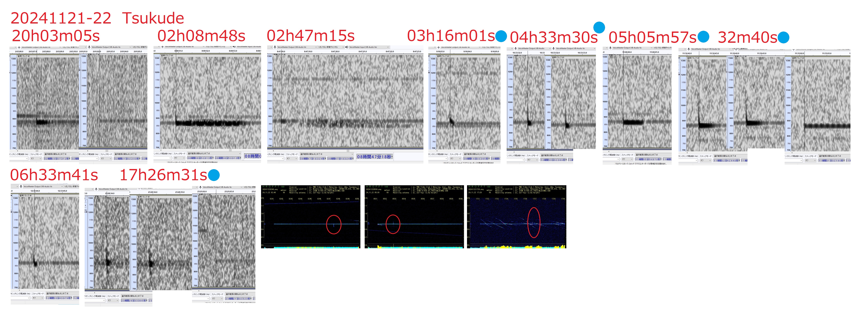Click 8:47:20.0 mark on the timeline ruler

335,52
